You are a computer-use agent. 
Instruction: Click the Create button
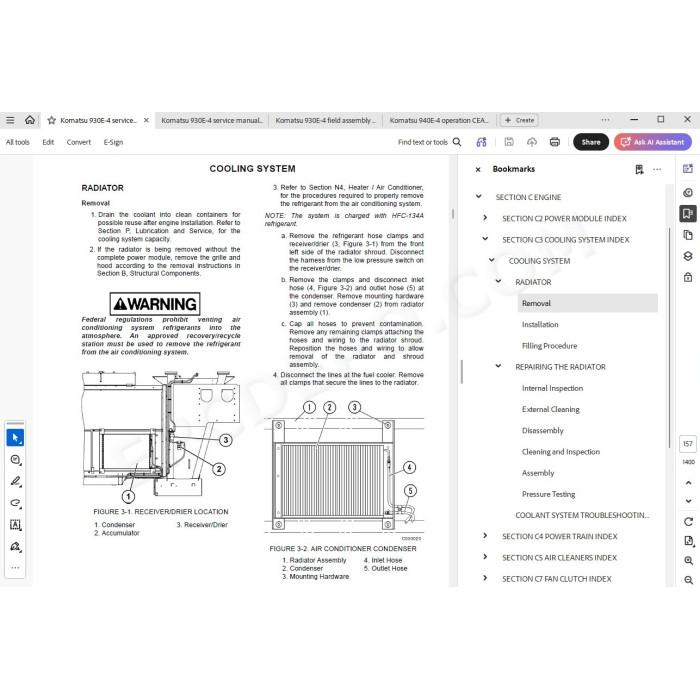[520, 120]
